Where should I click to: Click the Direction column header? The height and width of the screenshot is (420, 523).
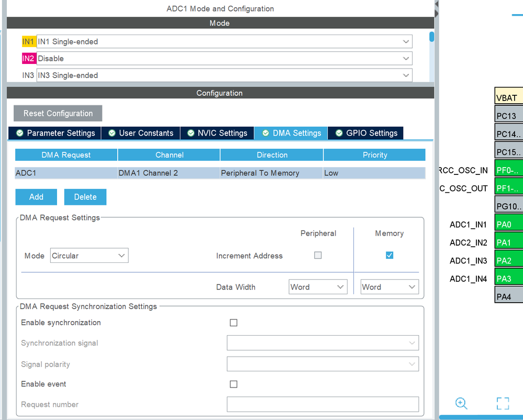point(272,155)
